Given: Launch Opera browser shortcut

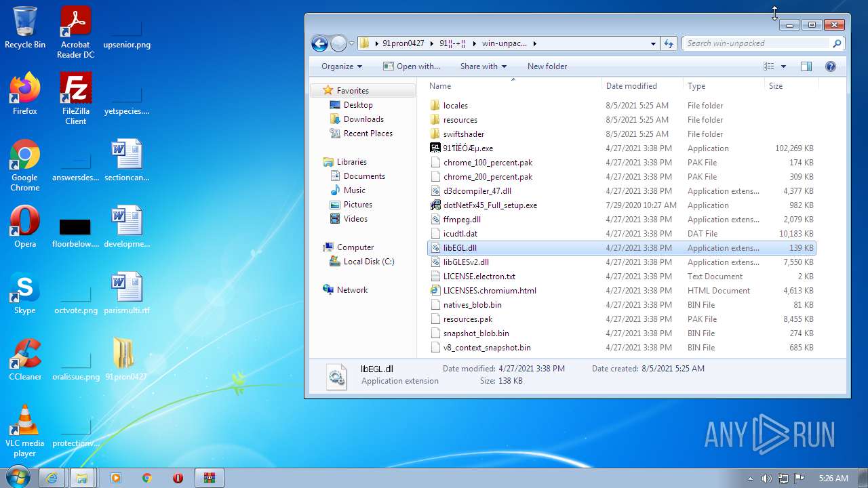Looking at the screenshot, I should [25, 227].
